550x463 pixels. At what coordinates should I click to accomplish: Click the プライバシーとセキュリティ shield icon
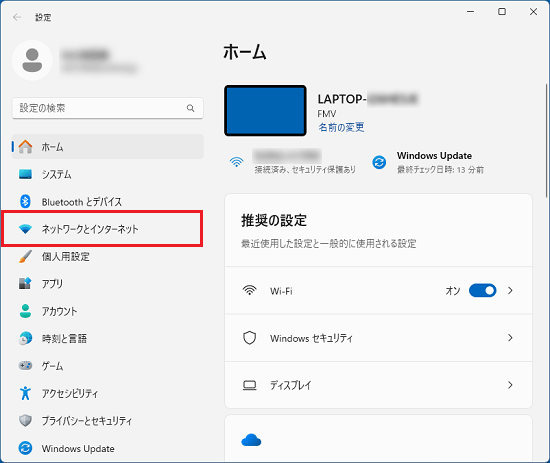click(25, 420)
